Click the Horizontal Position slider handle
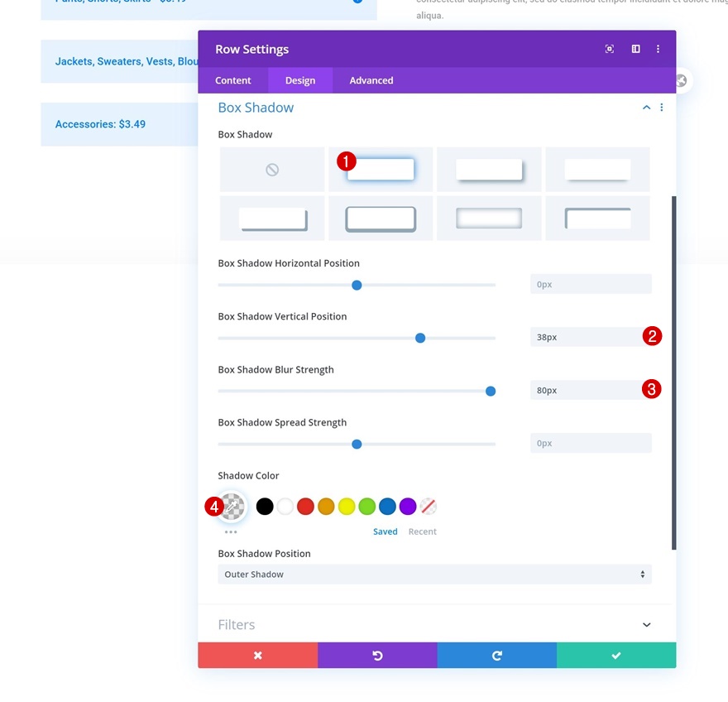The width and height of the screenshot is (728, 702). 357,286
